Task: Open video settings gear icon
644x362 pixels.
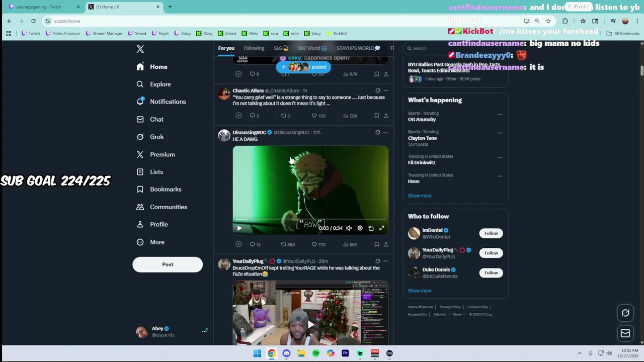Action: pyautogui.click(x=360, y=228)
